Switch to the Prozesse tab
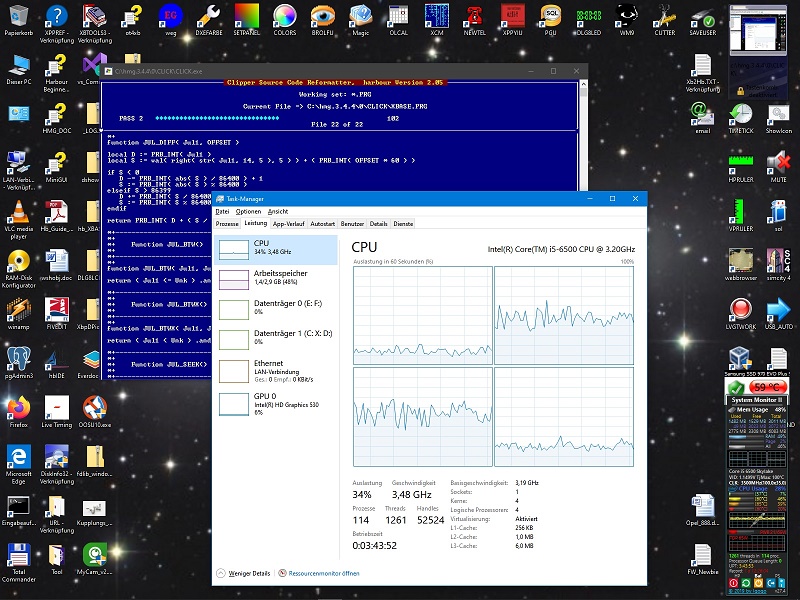 (227, 223)
